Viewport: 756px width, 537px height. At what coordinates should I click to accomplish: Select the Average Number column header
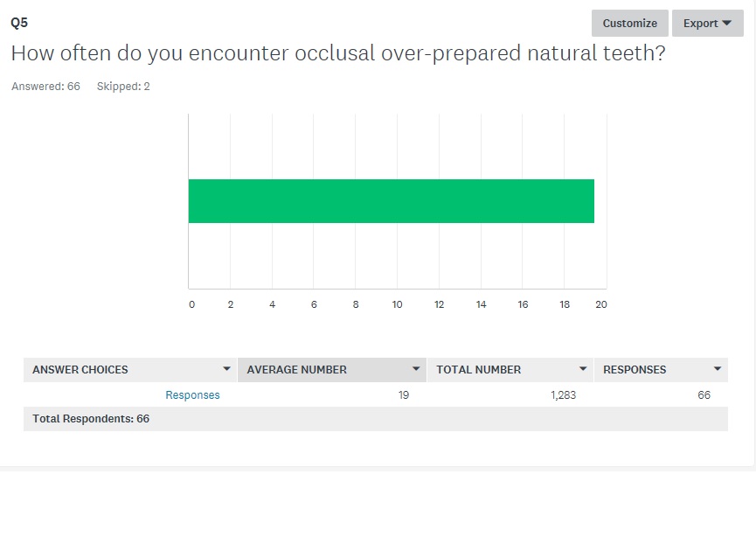(x=297, y=370)
